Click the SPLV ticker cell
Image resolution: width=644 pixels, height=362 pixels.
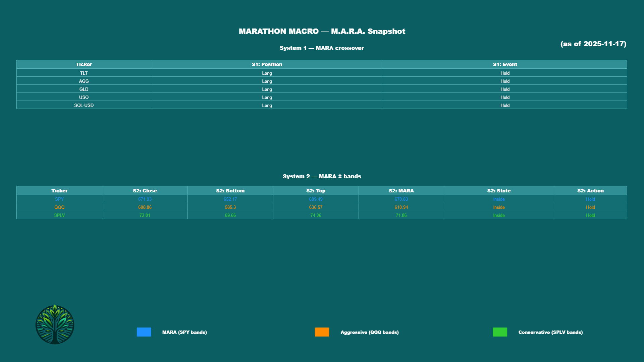(59, 215)
